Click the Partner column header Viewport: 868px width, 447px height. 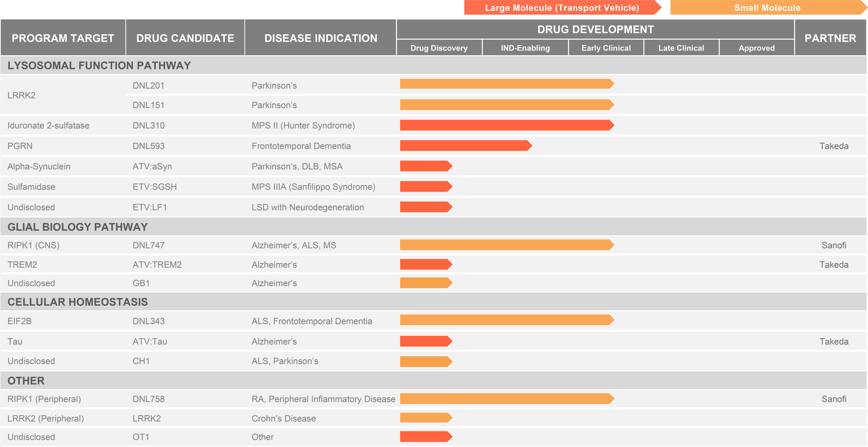[830, 38]
